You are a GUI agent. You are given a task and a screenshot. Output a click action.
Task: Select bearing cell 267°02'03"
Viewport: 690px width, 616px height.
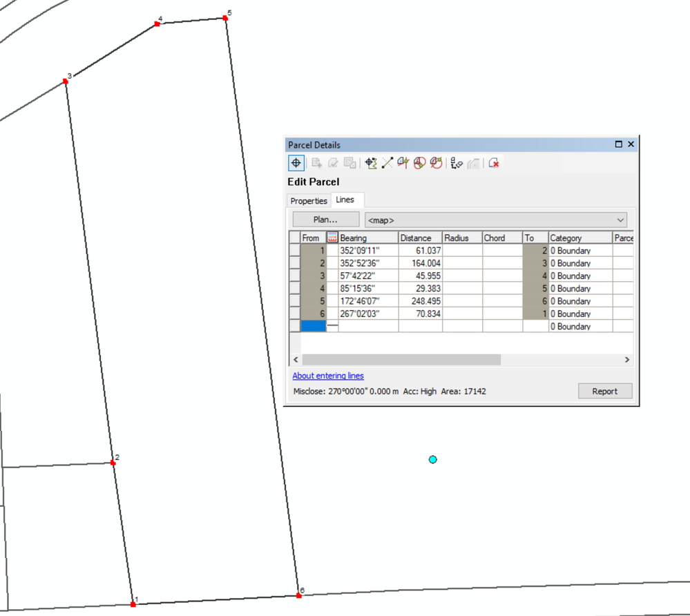click(368, 314)
